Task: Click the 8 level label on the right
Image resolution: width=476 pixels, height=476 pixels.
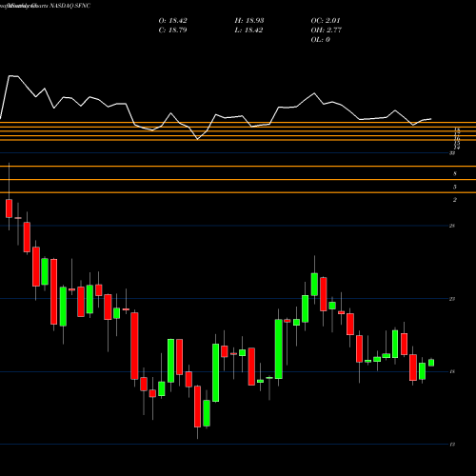Action: tap(455, 173)
